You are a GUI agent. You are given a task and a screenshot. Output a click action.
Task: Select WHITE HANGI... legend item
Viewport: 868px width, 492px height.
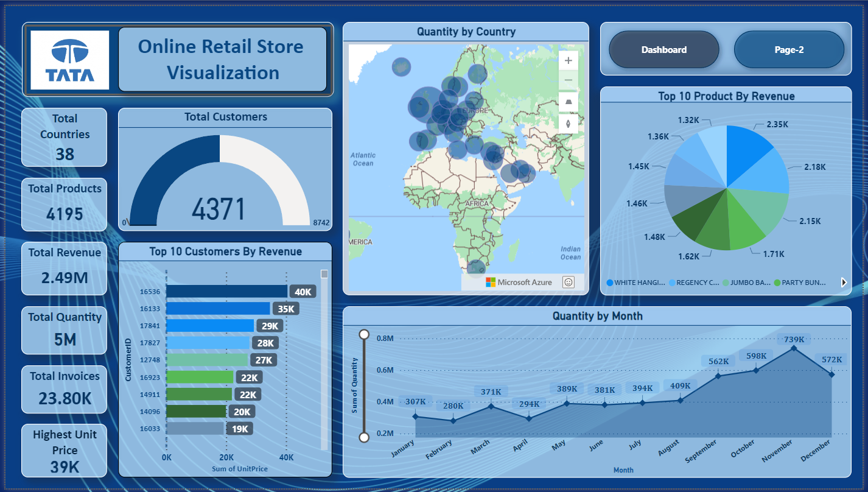point(635,283)
